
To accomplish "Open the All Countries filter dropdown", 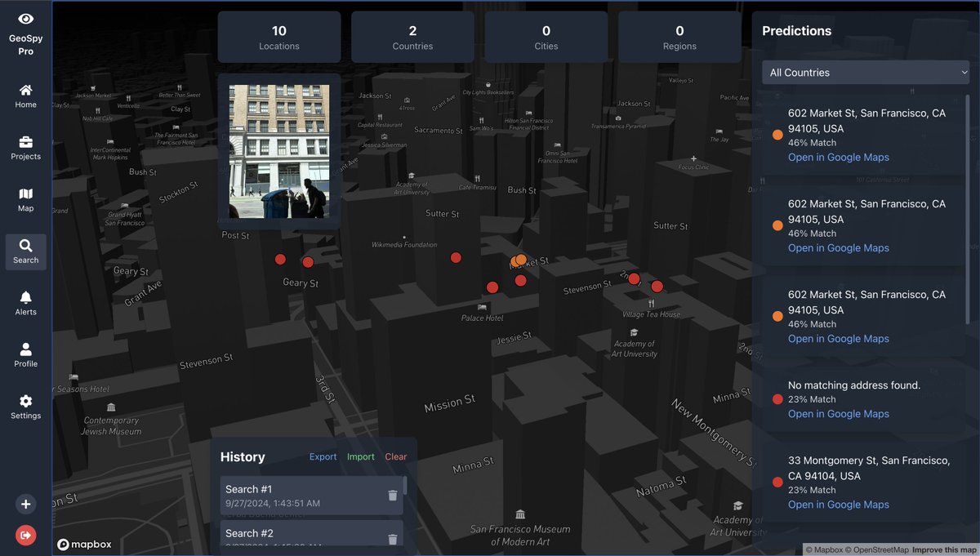I will (866, 72).
